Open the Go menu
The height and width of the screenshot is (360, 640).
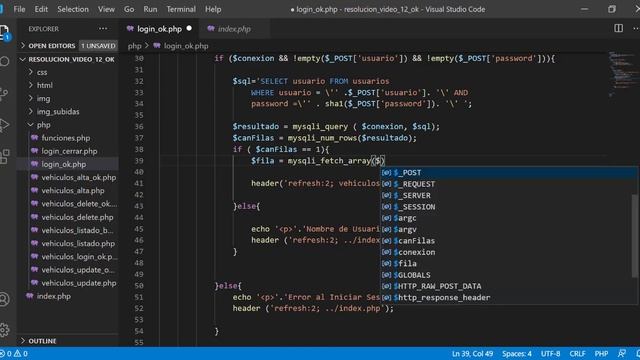pos(129,9)
